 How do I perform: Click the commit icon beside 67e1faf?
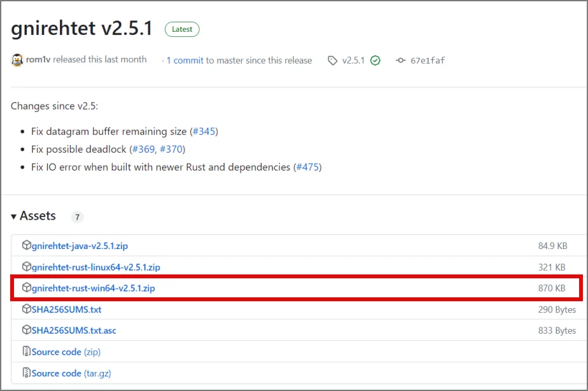pos(400,60)
